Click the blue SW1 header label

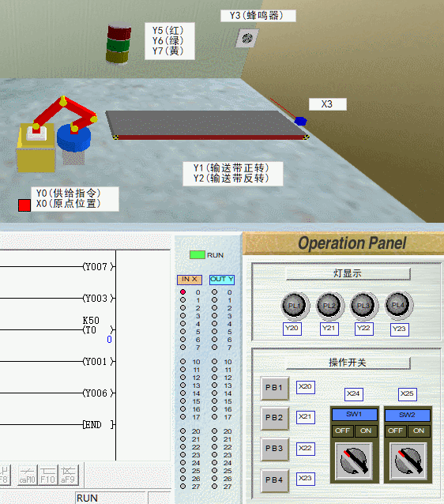354,414
